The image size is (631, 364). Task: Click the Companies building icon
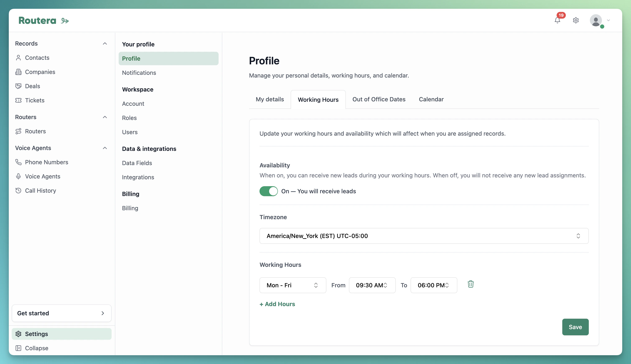[18, 72]
